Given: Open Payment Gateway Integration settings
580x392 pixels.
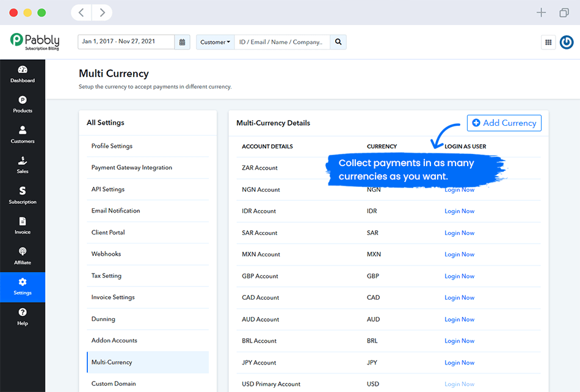Looking at the screenshot, I should [x=132, y=167].
